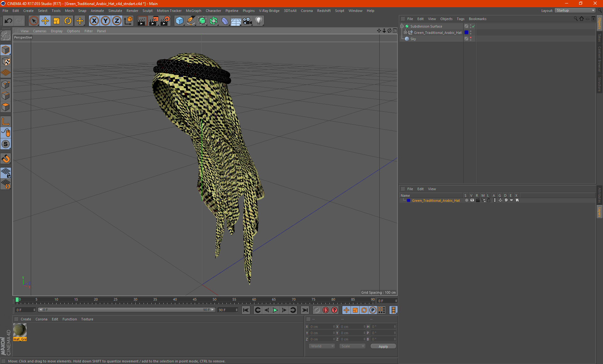Go to the start of the animation
The height and width of the screenshot is (364, 603).
pos(246,310)
